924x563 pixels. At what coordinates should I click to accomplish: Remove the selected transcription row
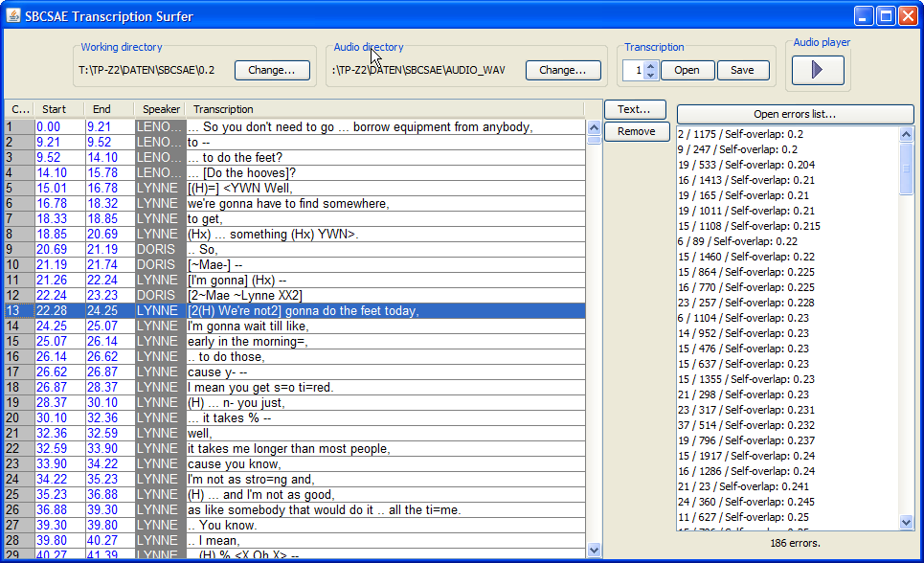pyautogui.click(x=637, y=131)
